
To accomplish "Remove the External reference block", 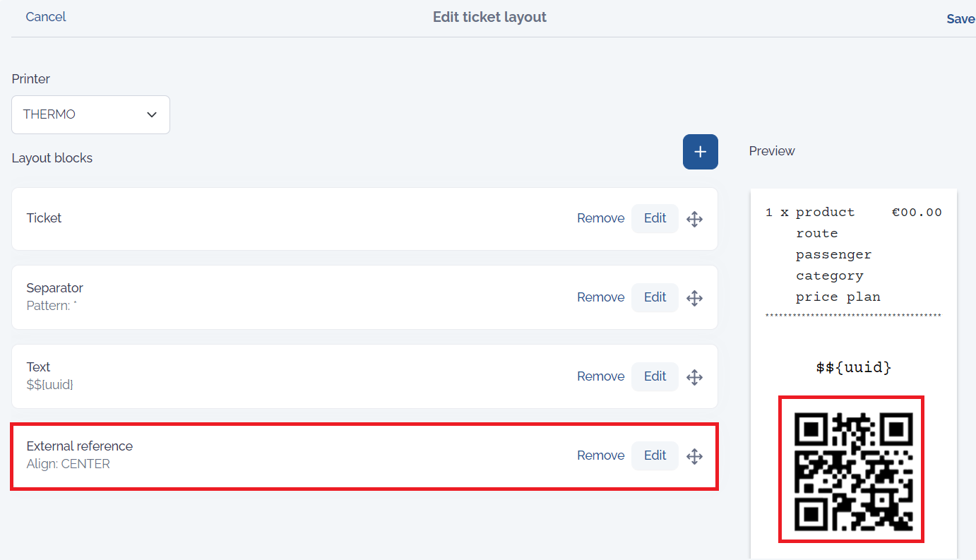I will click(x=600, y=455).
